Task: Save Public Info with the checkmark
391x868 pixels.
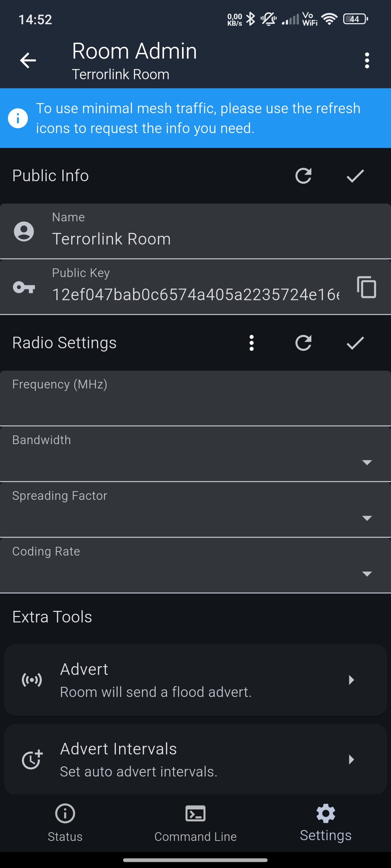Action: point(355,176)
